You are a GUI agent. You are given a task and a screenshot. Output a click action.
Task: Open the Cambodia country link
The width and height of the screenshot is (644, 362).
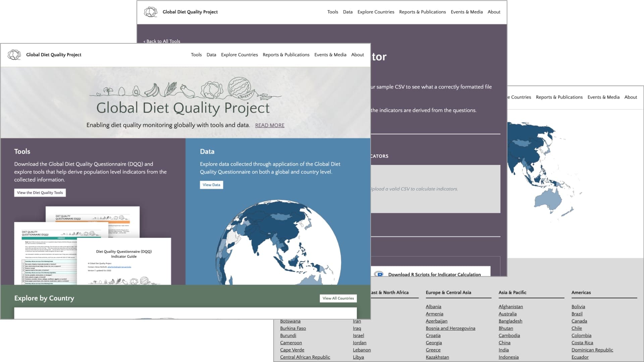tap(509, 336)
